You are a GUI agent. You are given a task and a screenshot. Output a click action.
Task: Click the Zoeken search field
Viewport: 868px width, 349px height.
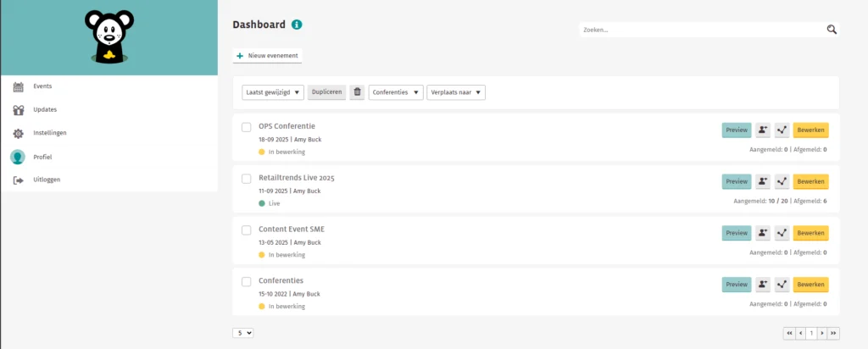tap(702, 30)
